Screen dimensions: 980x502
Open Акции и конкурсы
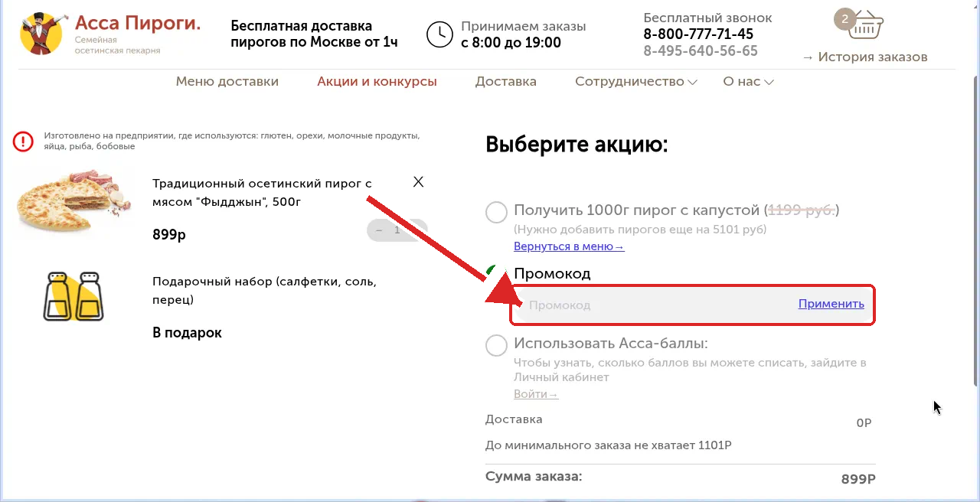[377, 81]
